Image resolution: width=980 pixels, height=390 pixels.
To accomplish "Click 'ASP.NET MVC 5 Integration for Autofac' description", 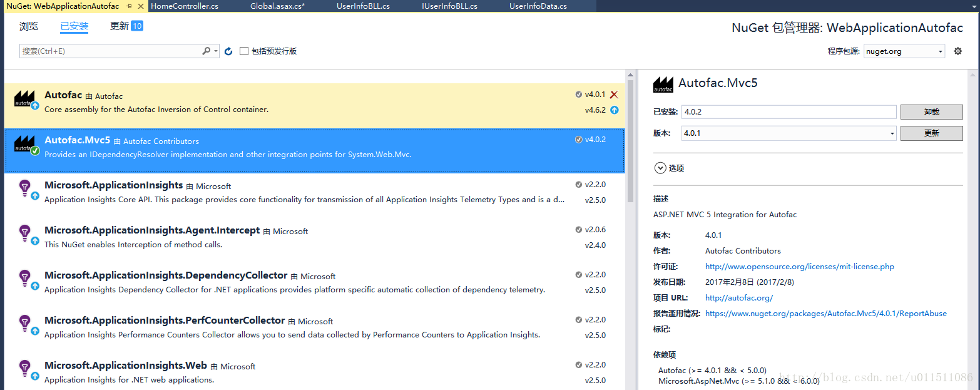I will 725,215.
